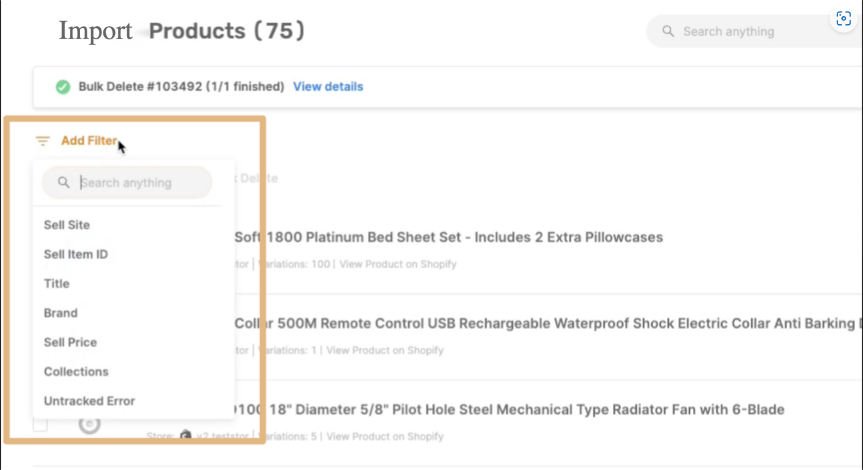The height and width of the screenshot is (470, 864).
Task: Open View Product on Shopify for the shock collar
Action: pos(385,351)
